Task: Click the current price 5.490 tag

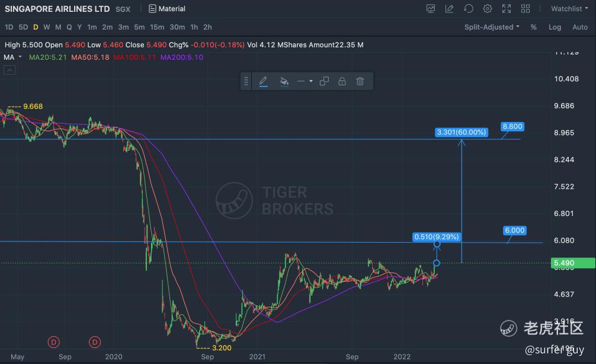Action: [x=573, y=263]
